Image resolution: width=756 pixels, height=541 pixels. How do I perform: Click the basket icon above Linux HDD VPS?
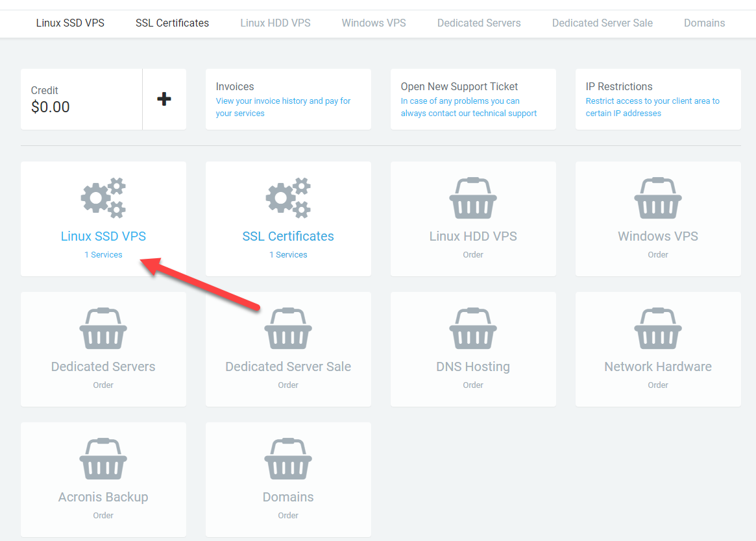click(473, 198)
